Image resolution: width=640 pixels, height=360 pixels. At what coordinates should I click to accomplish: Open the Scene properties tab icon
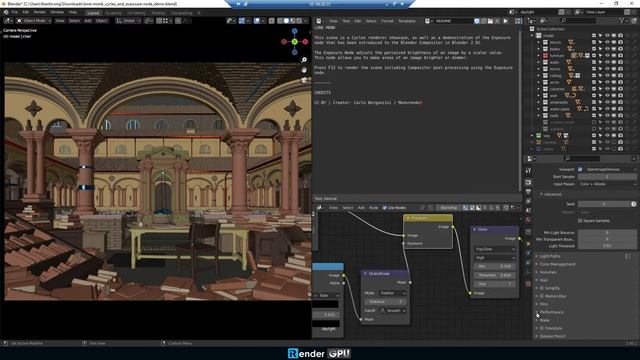(x=528, y=210)
